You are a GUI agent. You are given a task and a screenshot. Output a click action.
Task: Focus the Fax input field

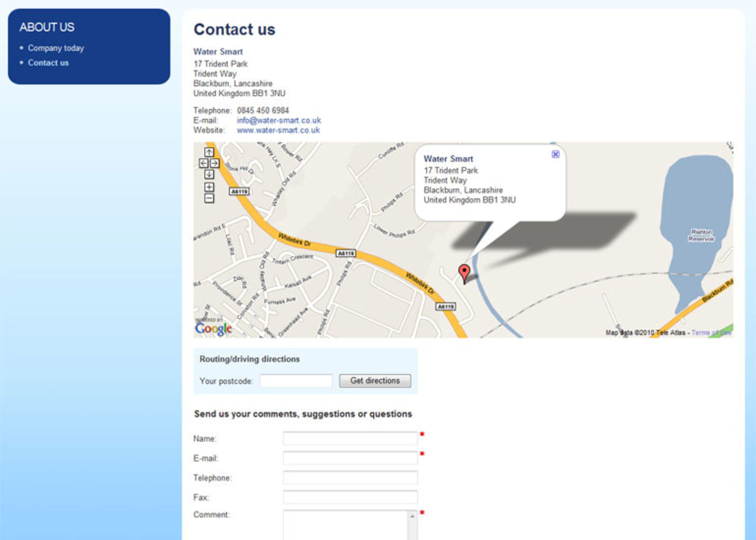coord(350,497)
